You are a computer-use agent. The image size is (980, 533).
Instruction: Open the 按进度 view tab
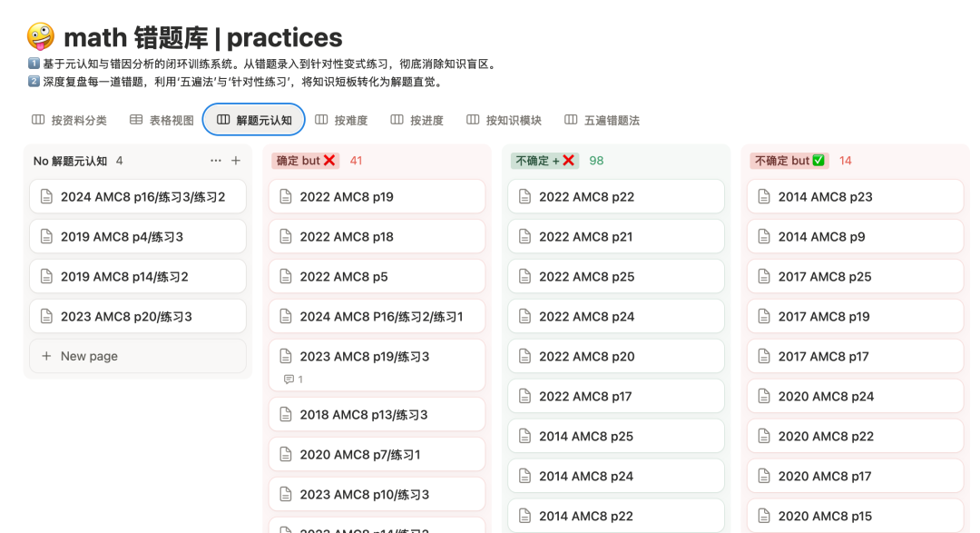point(416,120)
